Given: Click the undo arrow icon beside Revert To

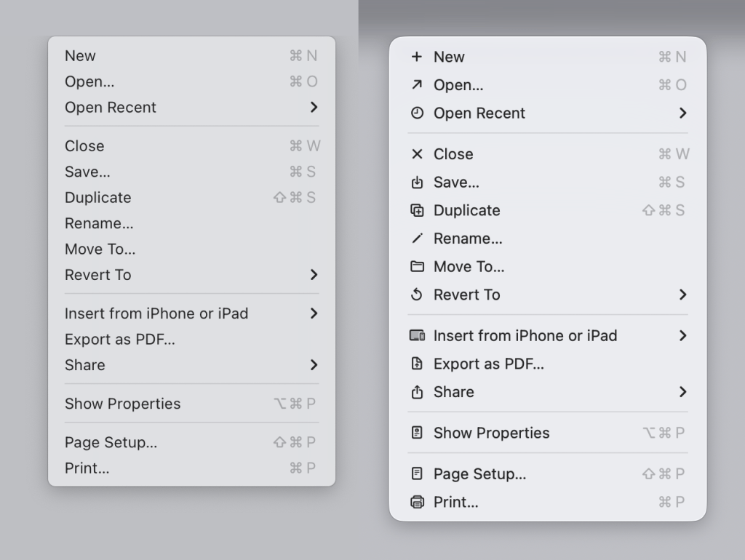Looking at the screenshot, I should point(418,295).
